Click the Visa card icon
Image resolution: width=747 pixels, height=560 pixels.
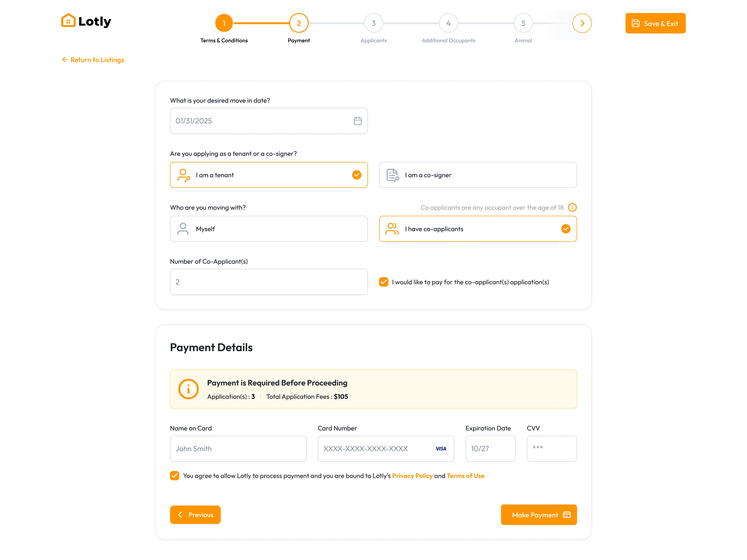point(441,449)
